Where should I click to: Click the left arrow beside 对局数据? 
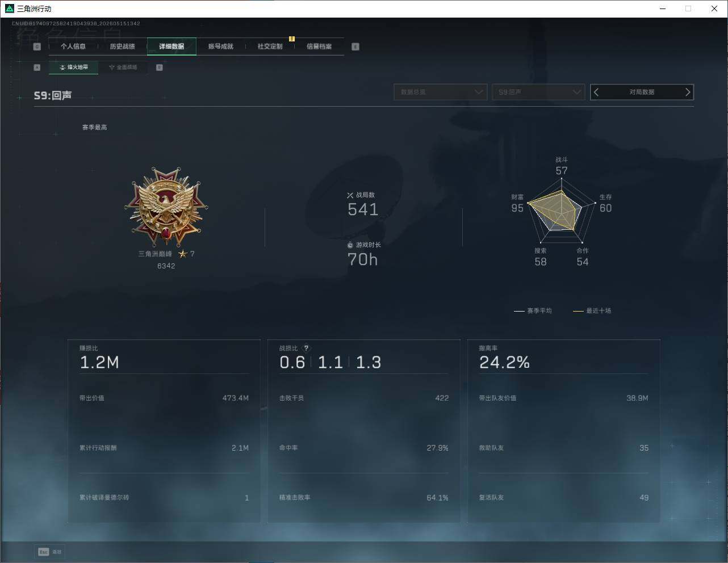[x=596, y=92]
